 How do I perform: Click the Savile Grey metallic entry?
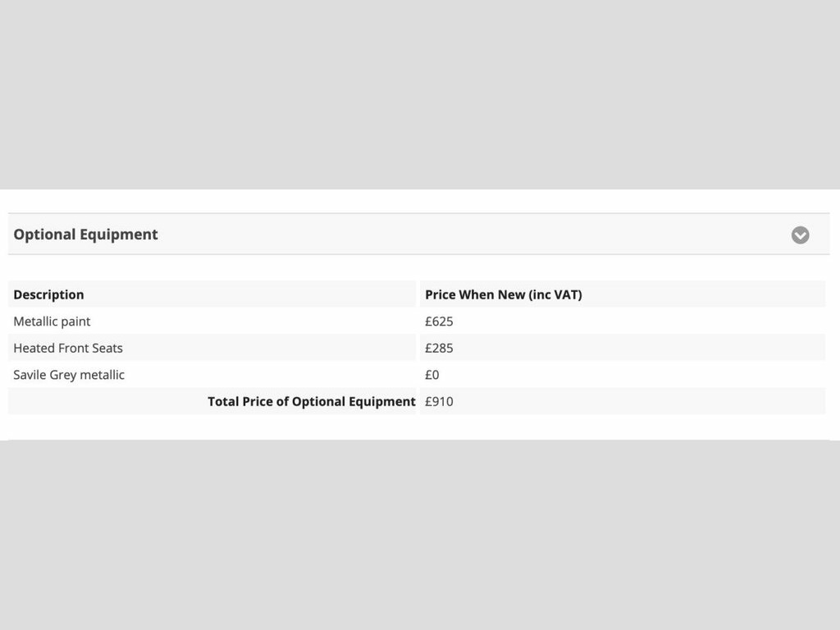coord(69,375)
